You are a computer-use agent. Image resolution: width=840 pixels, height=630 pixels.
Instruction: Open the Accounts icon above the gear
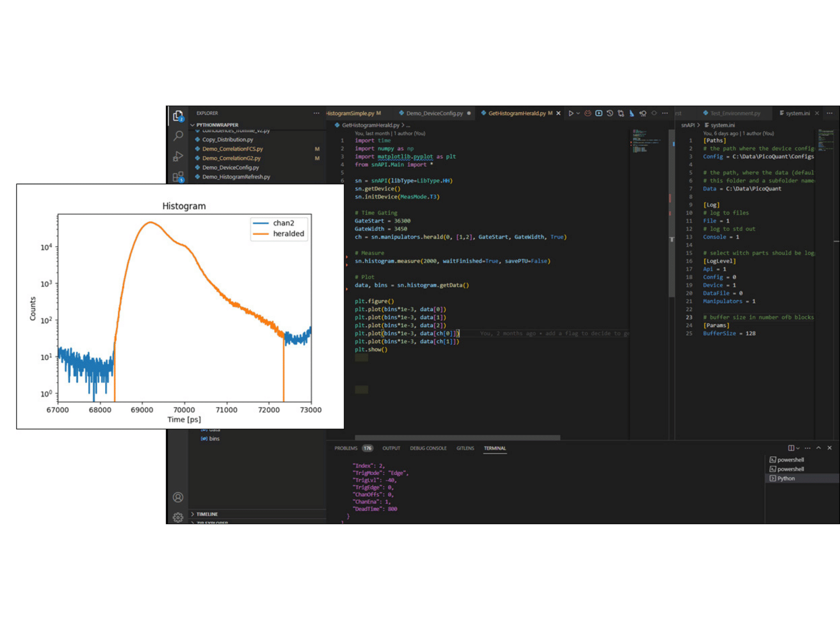pos(178,497)
